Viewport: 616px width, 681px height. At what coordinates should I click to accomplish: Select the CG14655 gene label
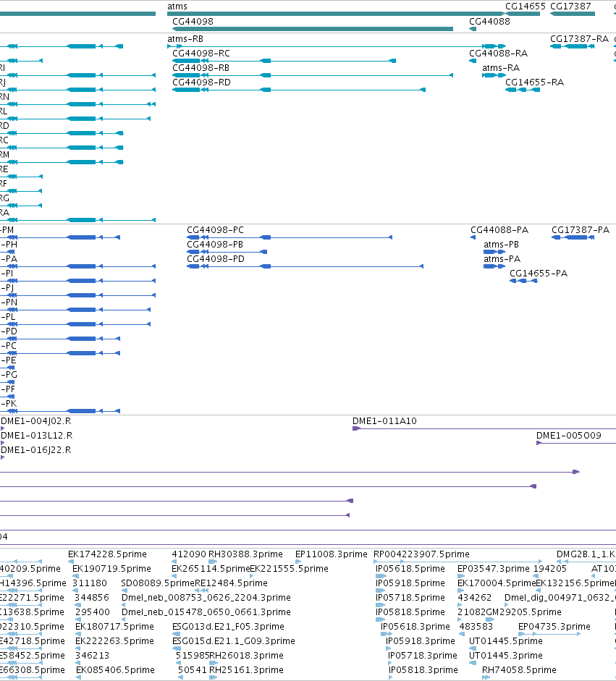[x=526, y=7]
